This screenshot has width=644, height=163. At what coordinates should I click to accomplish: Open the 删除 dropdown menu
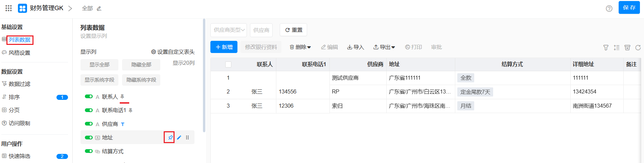tap(300, 47)
